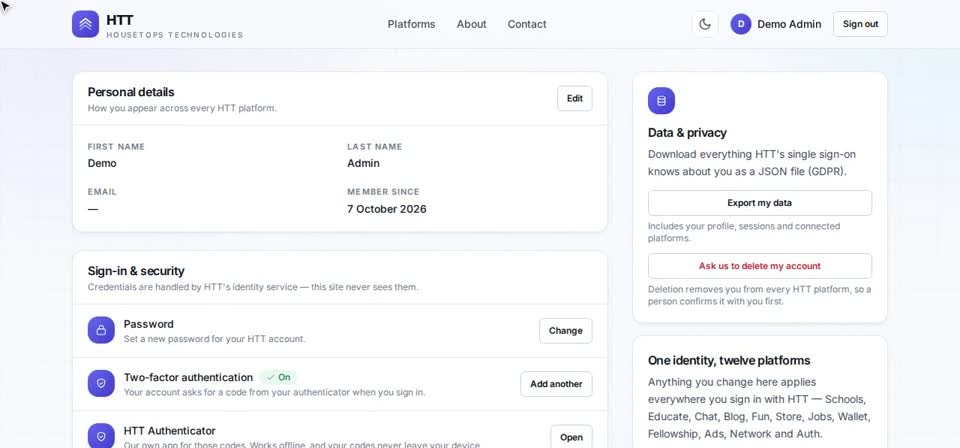Edit personal details

tap(574, 98)
